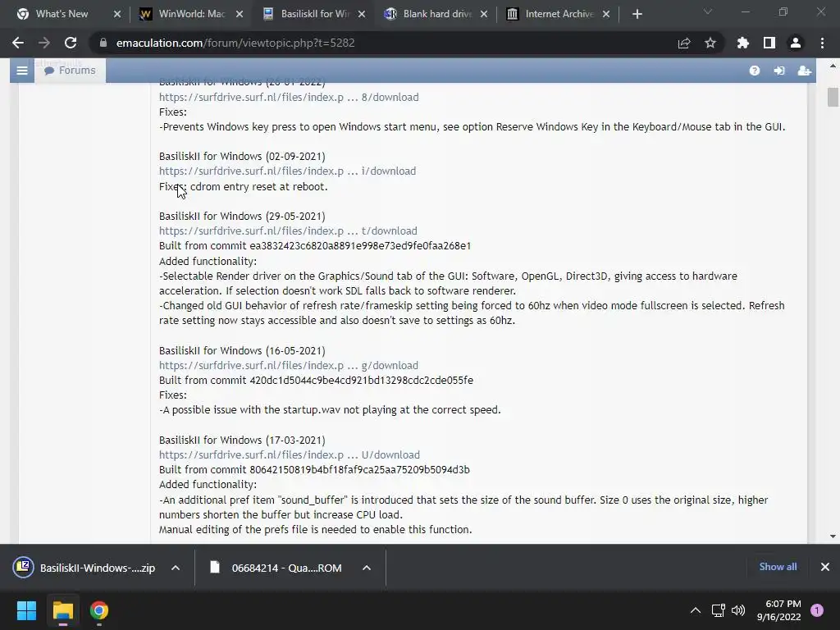Open File Explorer from the taskbar
The image size is (840, 630).
click(x=62, y=610)
